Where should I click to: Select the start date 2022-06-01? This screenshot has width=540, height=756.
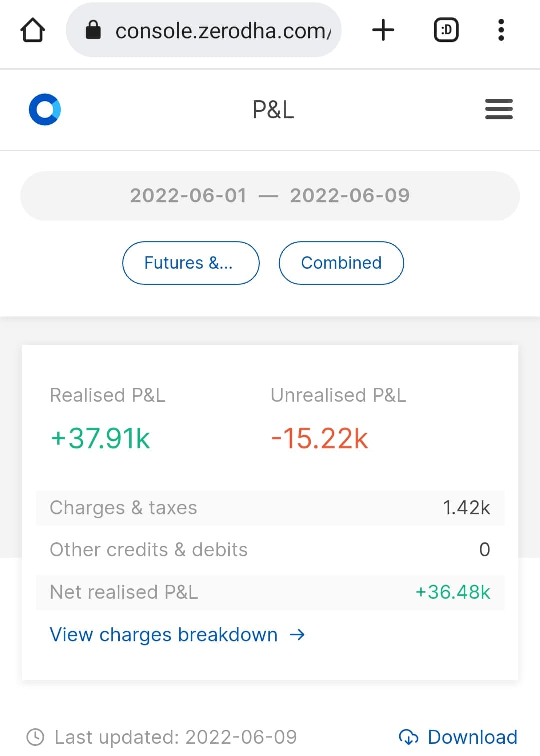pos(188,196)
